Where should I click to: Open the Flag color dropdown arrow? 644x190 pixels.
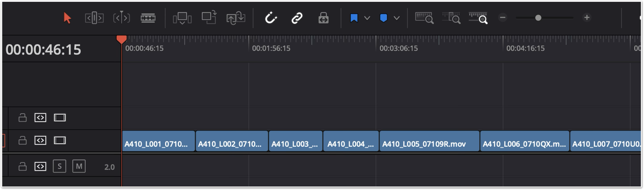[x=367, y=18]
